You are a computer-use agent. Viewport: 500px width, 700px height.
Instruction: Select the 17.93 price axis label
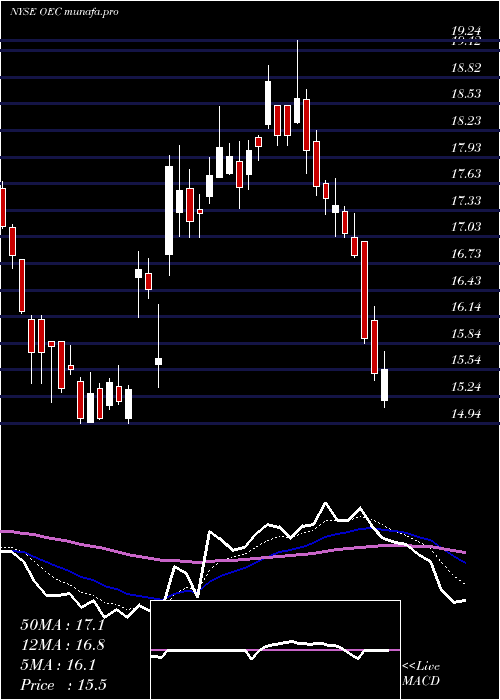click(x=466, y=148)
